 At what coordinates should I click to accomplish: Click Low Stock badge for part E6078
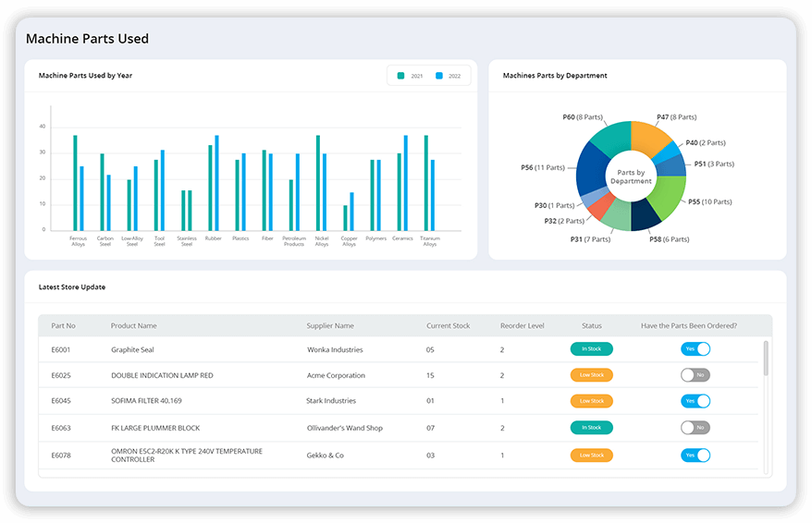tap(591, 455)
